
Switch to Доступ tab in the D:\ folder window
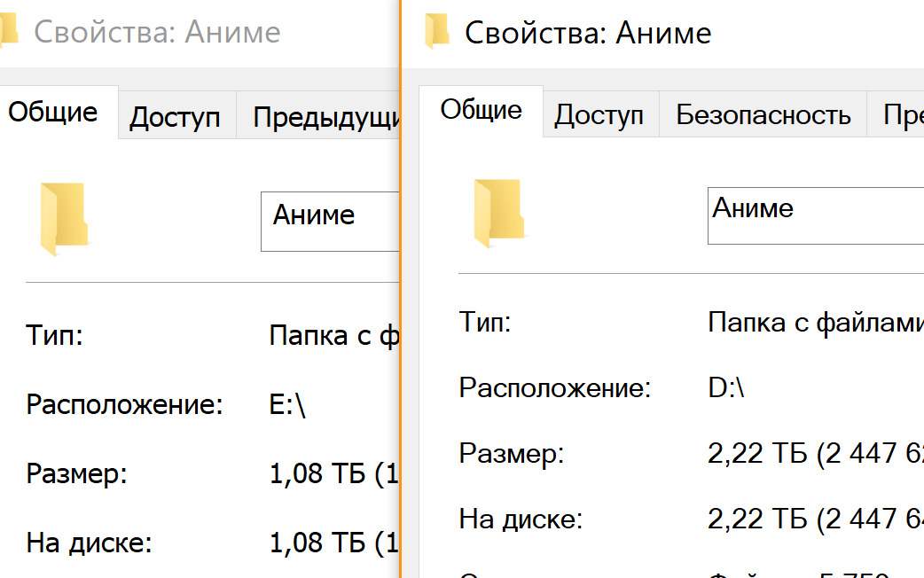599,114
